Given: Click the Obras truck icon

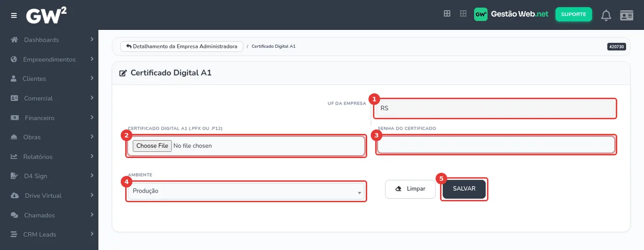Looking at the screenshot, I should 14,137.
